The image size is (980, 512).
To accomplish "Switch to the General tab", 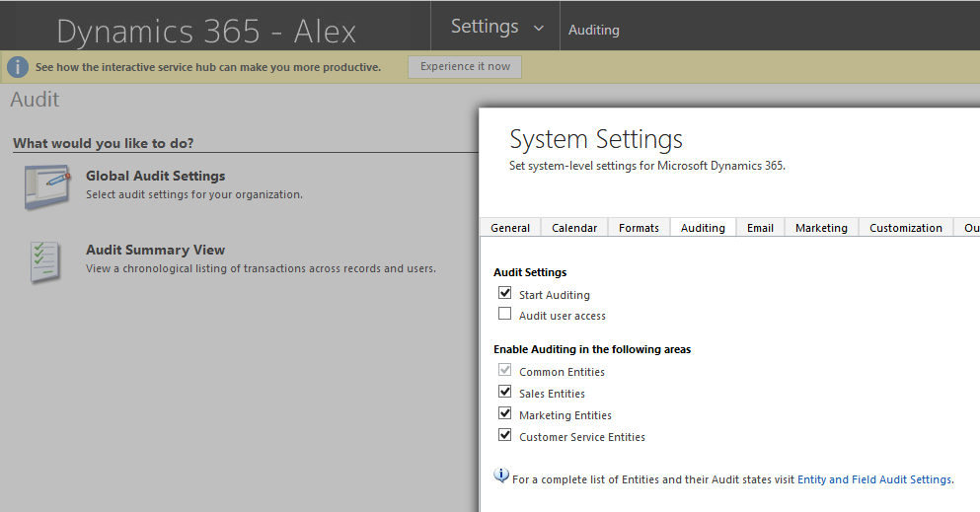I will tap(510, 228).
